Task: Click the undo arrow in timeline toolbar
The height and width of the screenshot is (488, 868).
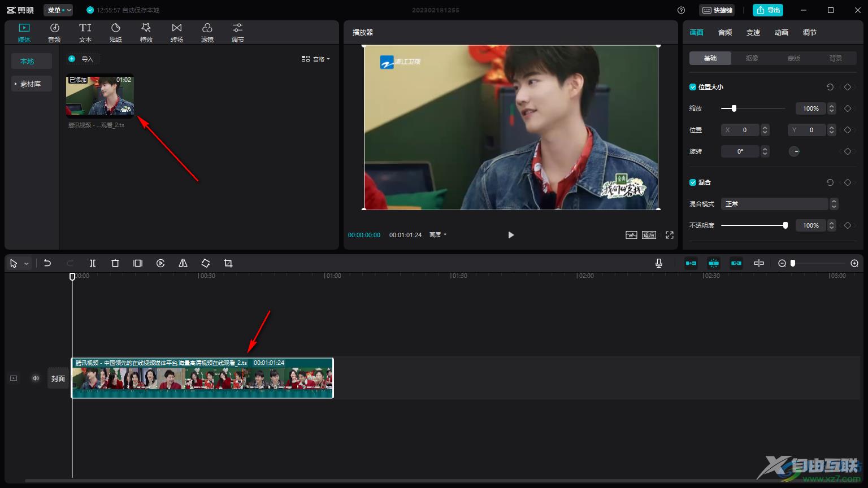Action: point(47,263)
